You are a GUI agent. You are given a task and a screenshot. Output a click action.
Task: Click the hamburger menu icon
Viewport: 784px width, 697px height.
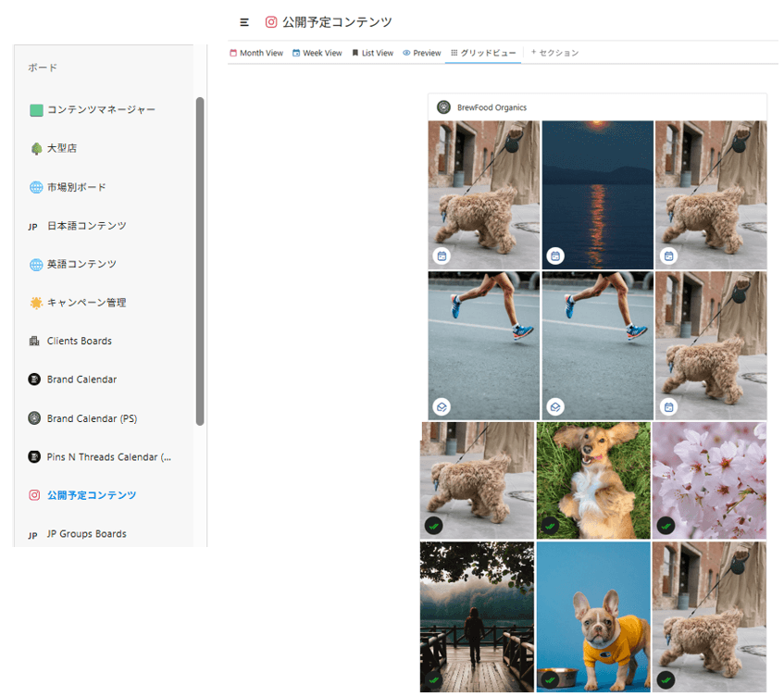(244, 22)
